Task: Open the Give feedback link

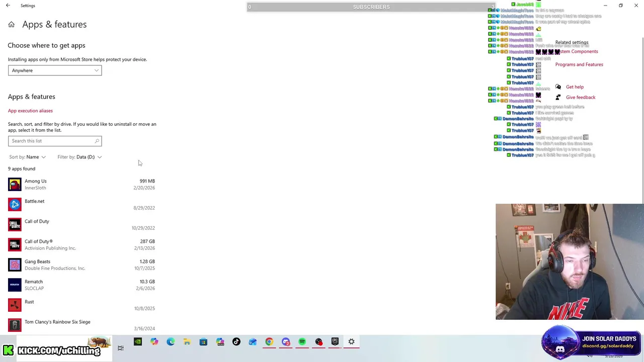Action: pyautogui.click(x=581, y=97)
